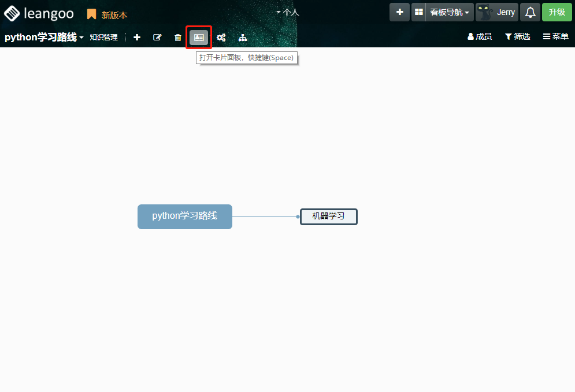
Task: Open the card panel icon
Action: coord(199,38)
